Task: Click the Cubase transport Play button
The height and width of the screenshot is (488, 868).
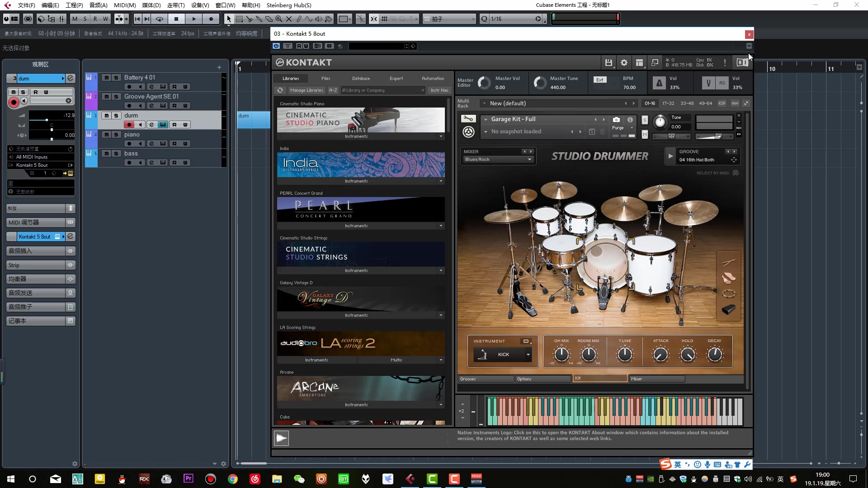Action: tap(194, 19)
